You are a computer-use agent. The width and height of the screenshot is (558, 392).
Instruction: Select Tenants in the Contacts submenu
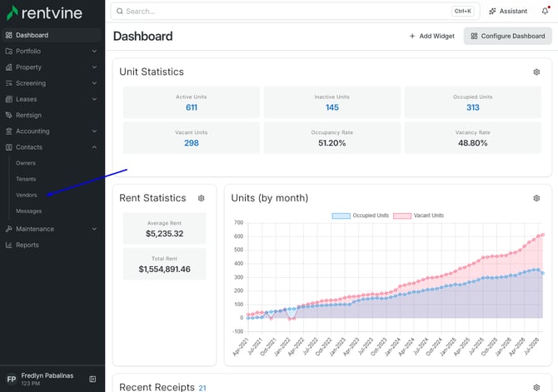(26, 179)
